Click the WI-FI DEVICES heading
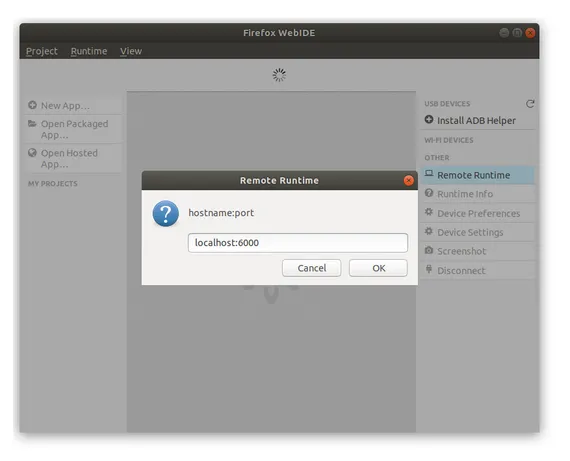Image resolution: width=570 pixels, height=461 pixels. tap(449, 140)
